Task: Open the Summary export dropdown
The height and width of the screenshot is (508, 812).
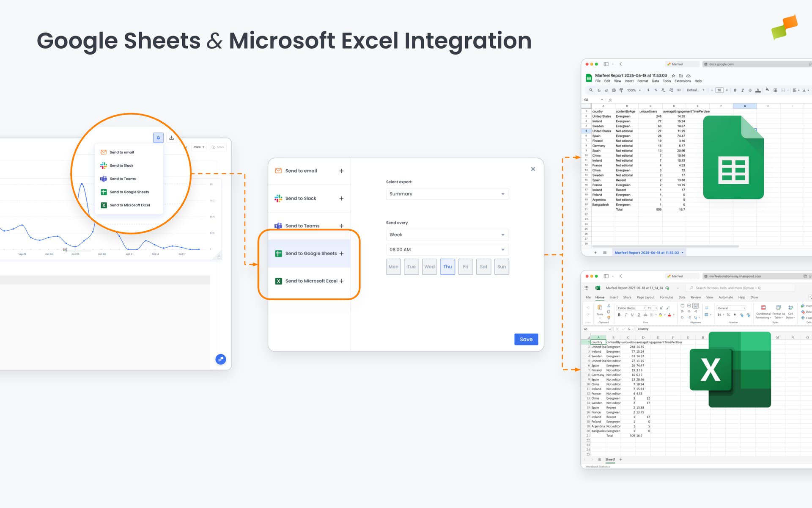Action: tap(447, 193)
